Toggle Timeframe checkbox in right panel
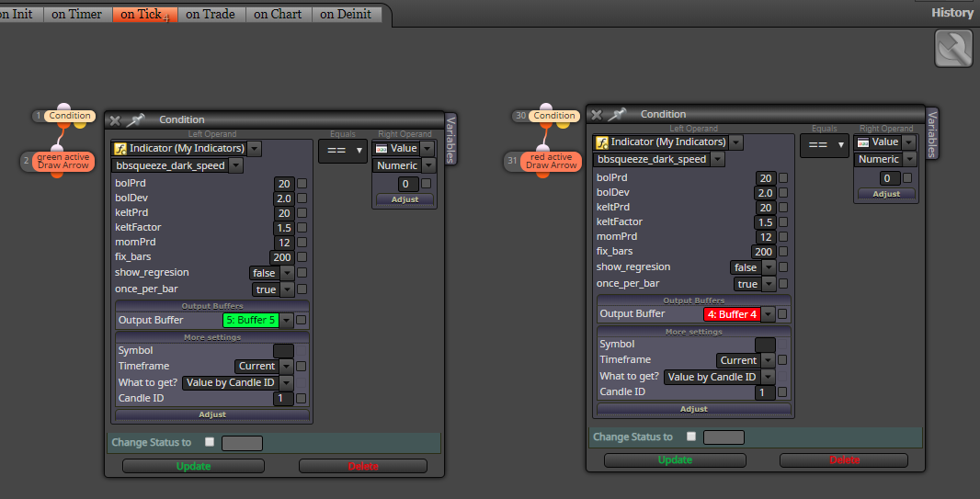Viewport: 980px width, 499px height. (781, 360)
